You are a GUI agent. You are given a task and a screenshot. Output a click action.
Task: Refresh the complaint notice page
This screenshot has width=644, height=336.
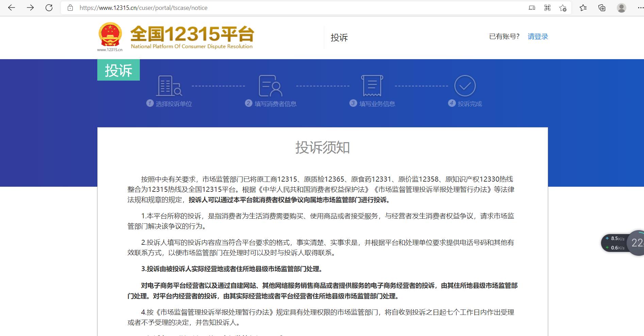click(x=48, y=7)
